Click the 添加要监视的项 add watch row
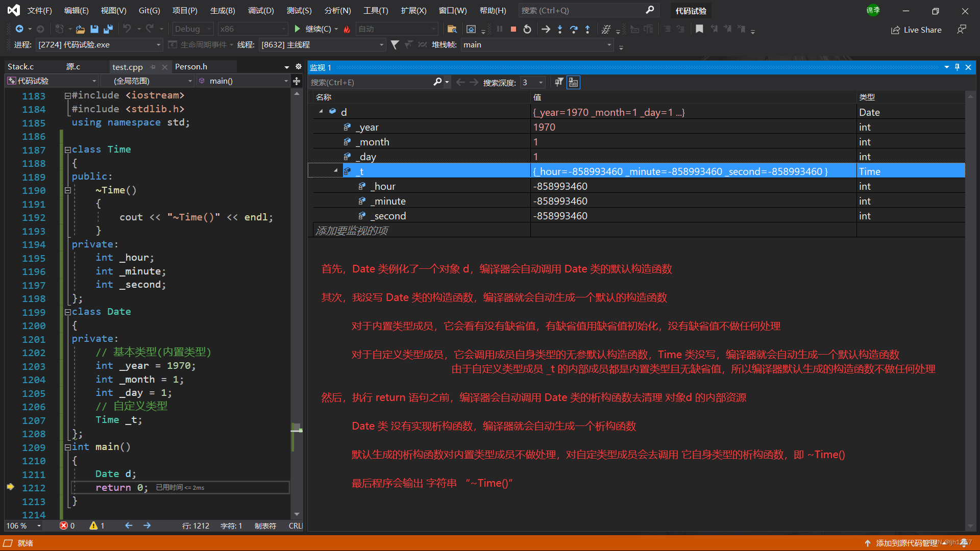Image resolution: width=980 pixels, height=551 pixels. 422,231
